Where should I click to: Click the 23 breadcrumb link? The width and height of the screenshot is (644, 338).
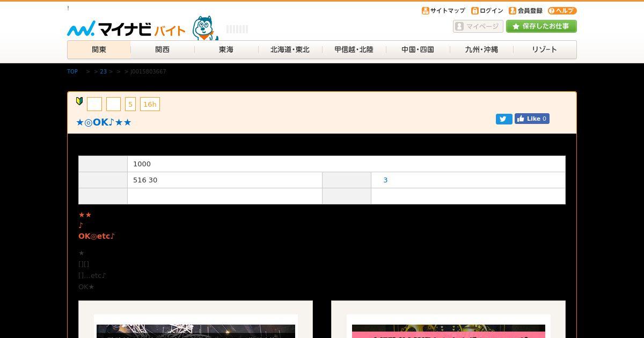104,71
